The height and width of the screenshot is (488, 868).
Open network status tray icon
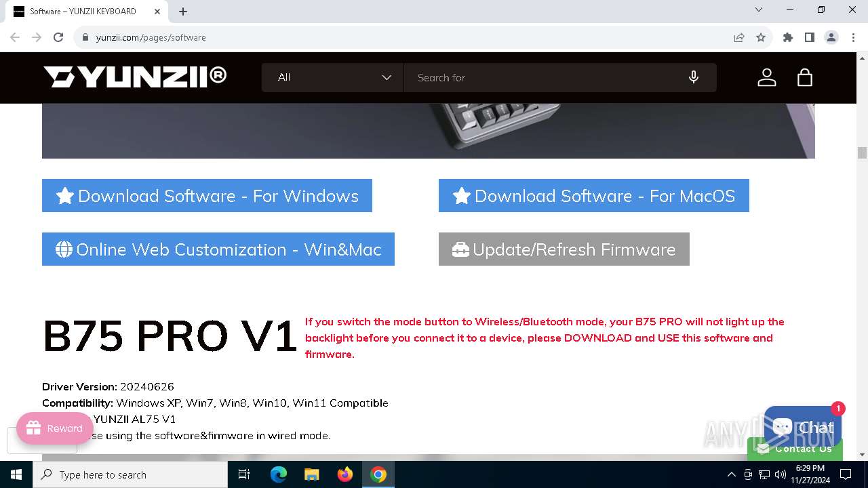click(764, 474)
